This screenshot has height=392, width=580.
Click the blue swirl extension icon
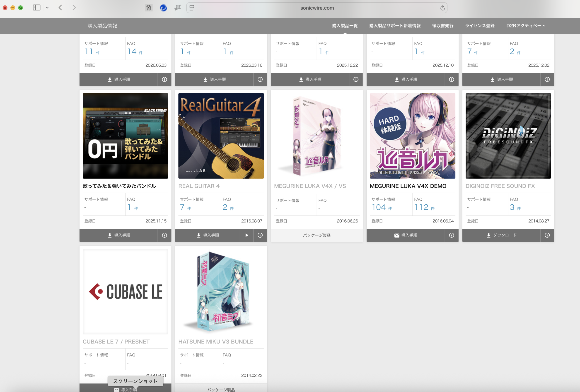pyautogui.click(x=163, y=8)
